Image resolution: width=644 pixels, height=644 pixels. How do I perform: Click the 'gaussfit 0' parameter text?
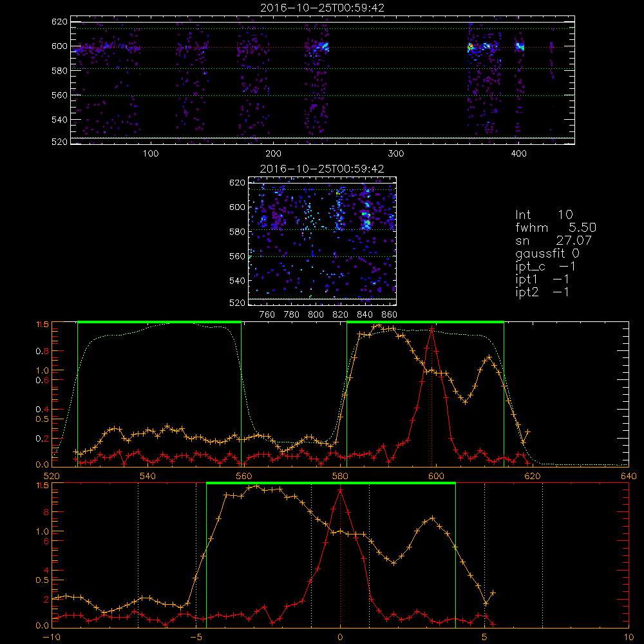tap(547, 253)
